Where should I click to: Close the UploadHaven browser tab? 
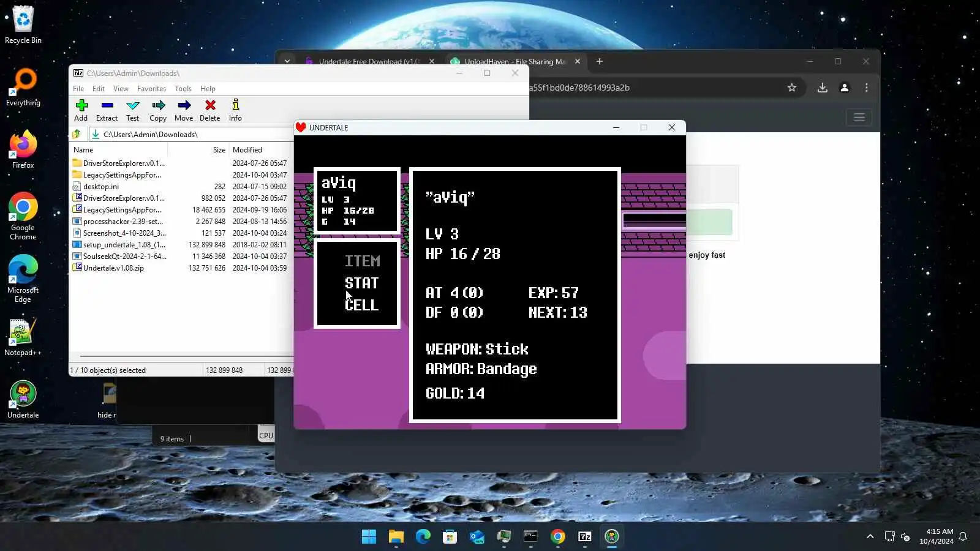pyautogui.click(x=578, y=61)
